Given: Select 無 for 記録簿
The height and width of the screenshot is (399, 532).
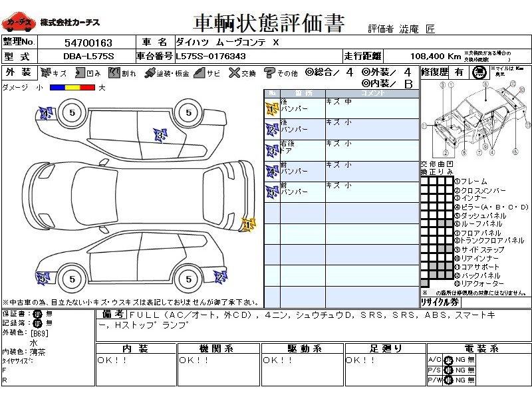Looking at the screenshot, I should point(49,323).
